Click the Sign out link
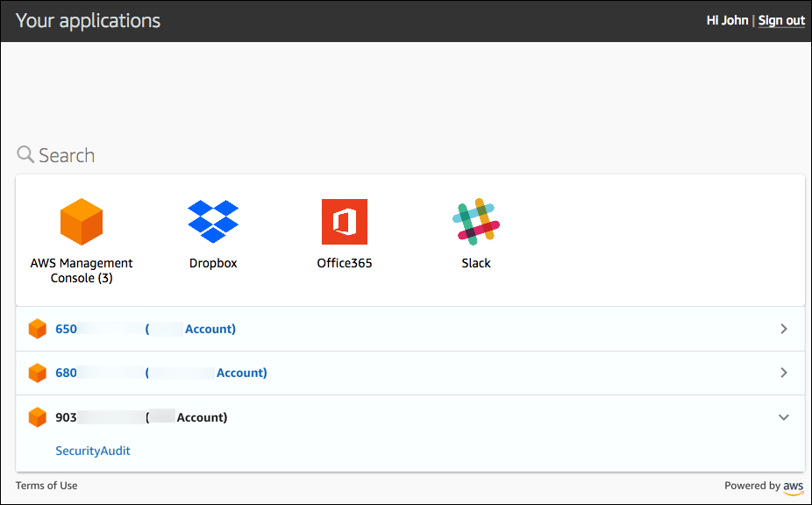 [x=780, y=19]
